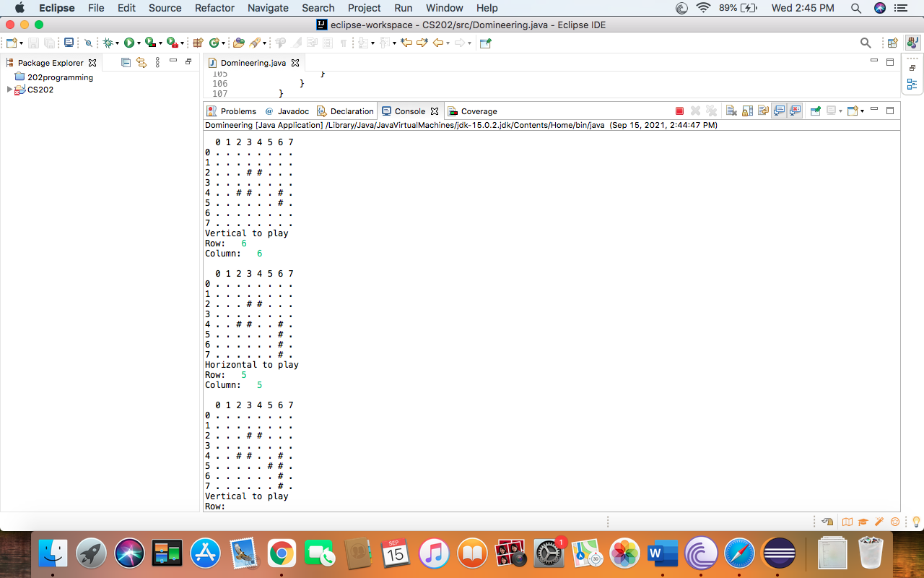
Task: Pin the Console view
Action: [815, 111]
